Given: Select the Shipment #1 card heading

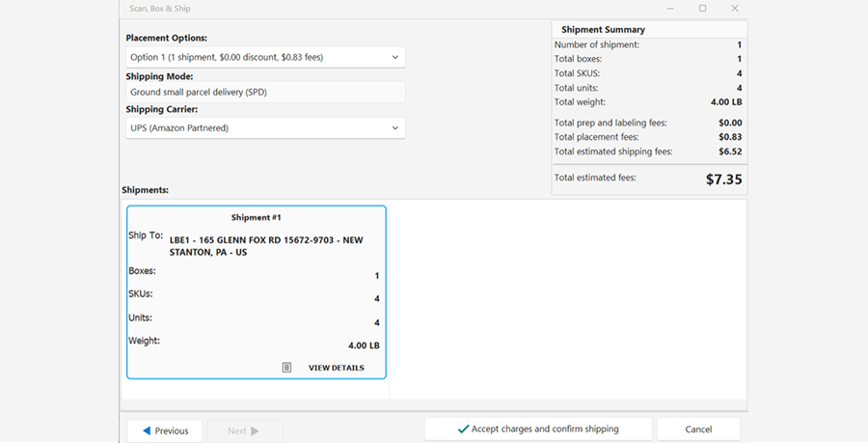Looking at the screenshot, I should pyautogui.click(x=257, y=217).
